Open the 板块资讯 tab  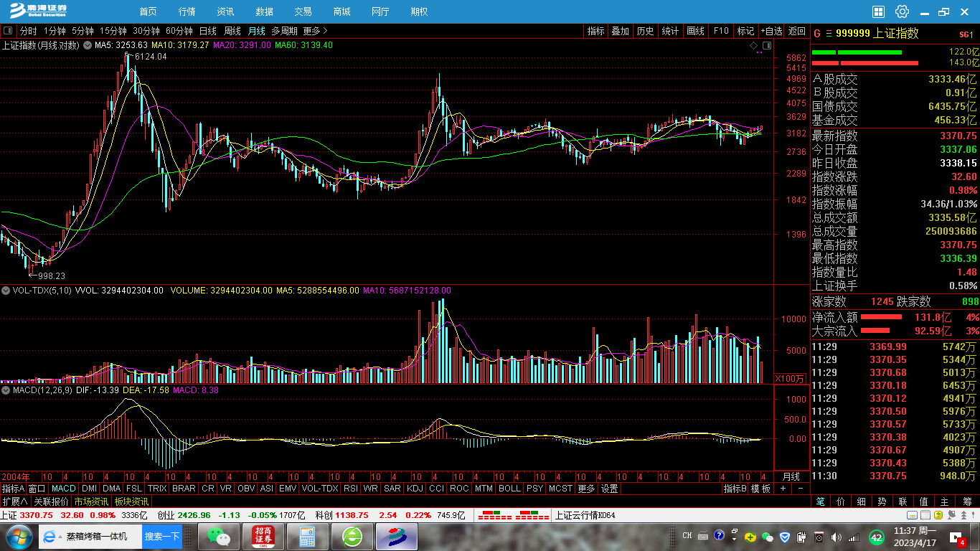(x=131, y=501)
